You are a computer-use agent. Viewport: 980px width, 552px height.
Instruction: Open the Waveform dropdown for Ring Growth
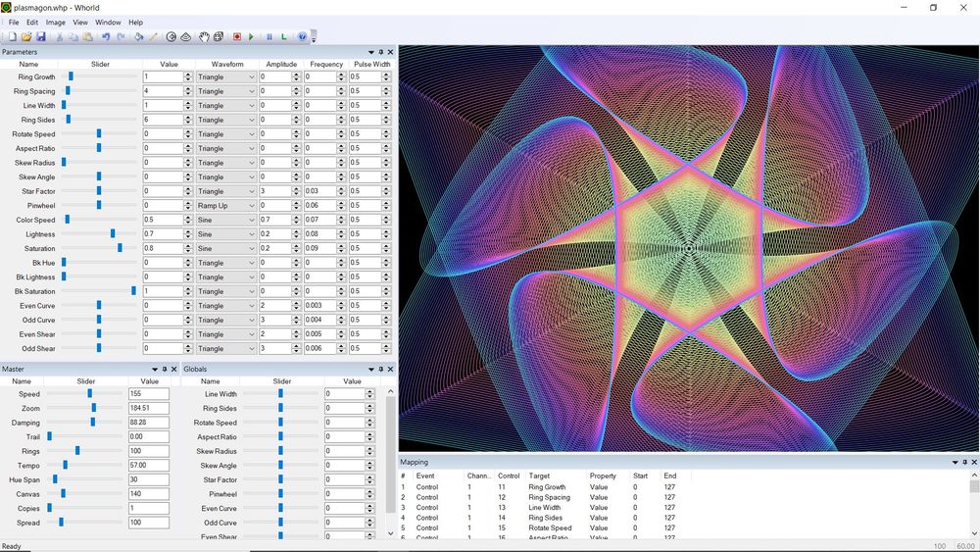(251, 77)
